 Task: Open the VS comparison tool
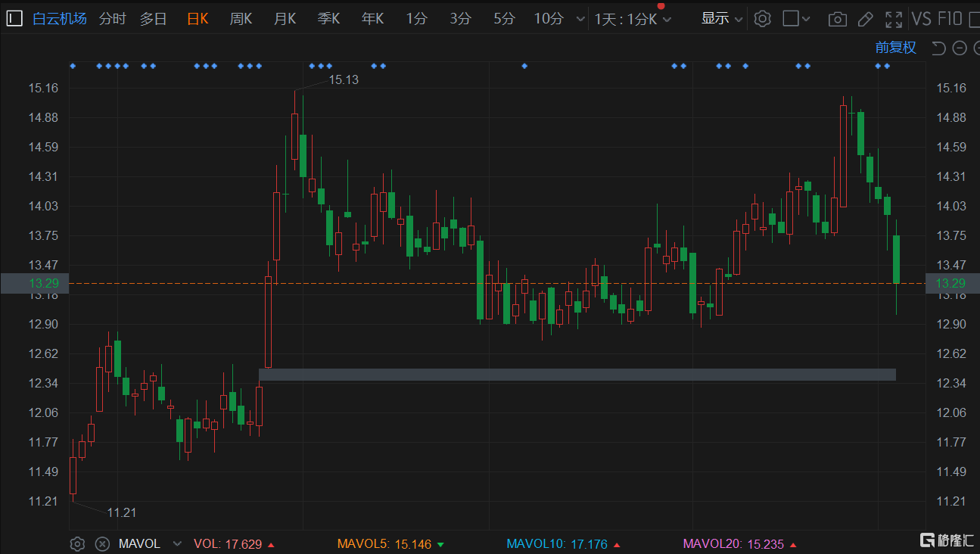tap(921, 19)
